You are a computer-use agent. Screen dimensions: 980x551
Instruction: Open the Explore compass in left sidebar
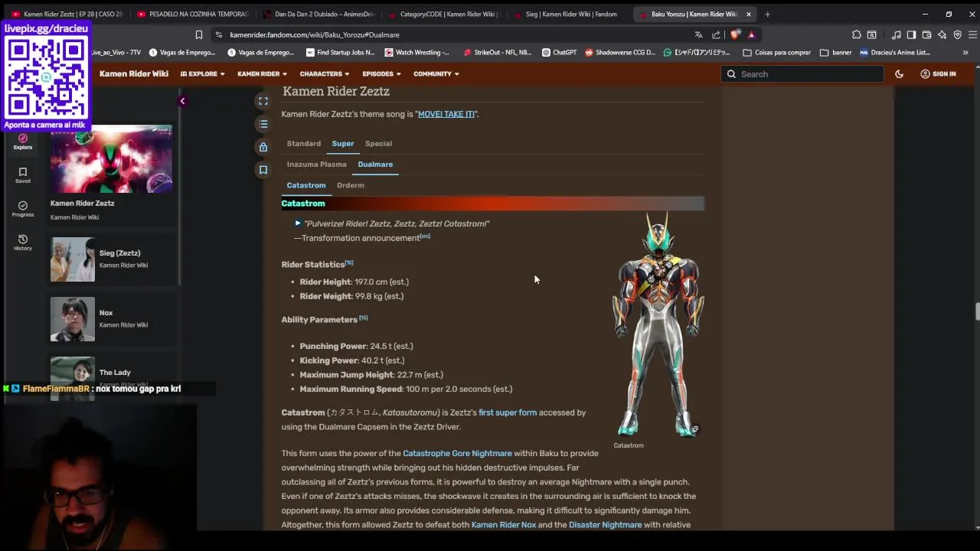pyautogui.click(x=23, y=142)
